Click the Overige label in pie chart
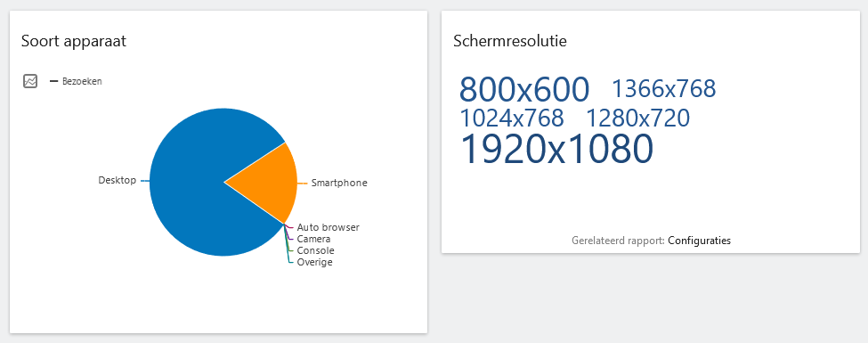Screen dimensions: 868x343 point(314,262)
